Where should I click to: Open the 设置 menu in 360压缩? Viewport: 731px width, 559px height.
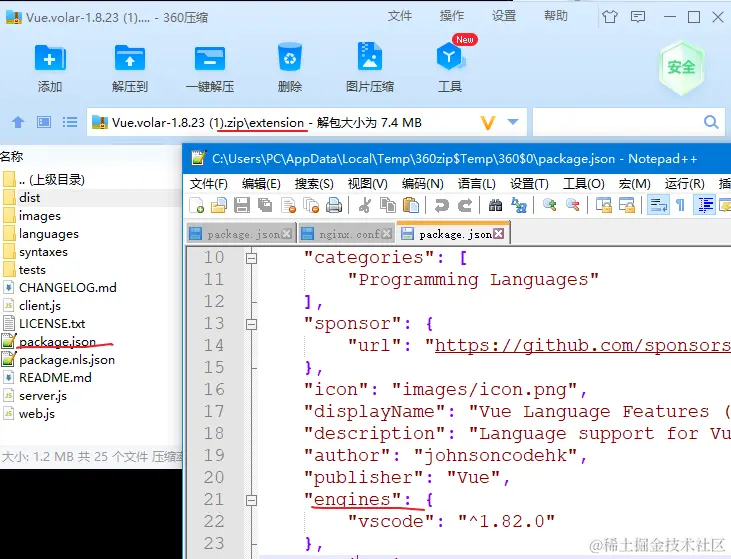(x=504, y=16)
